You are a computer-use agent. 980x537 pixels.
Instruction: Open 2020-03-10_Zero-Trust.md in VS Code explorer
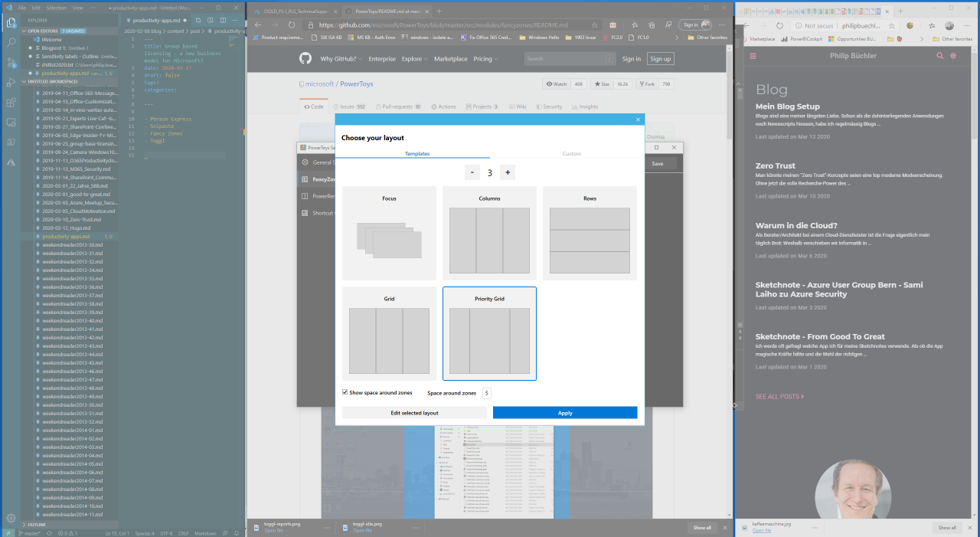coord(71,219)
